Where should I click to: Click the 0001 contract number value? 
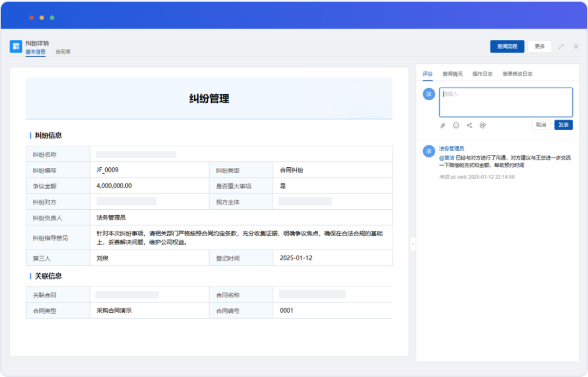pyautogui.click(x=286, y=311)
